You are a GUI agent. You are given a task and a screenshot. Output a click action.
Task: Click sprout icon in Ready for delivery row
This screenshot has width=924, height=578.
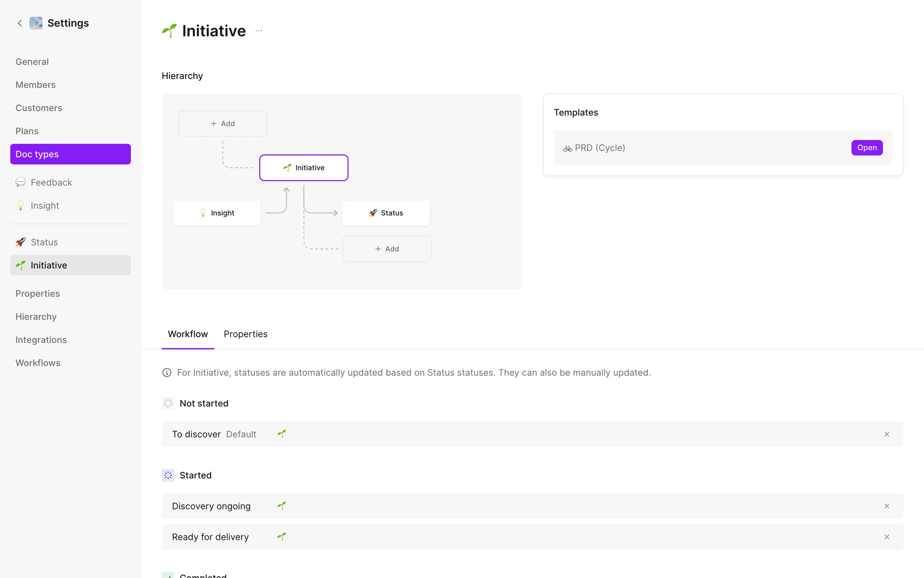(282, 537)
